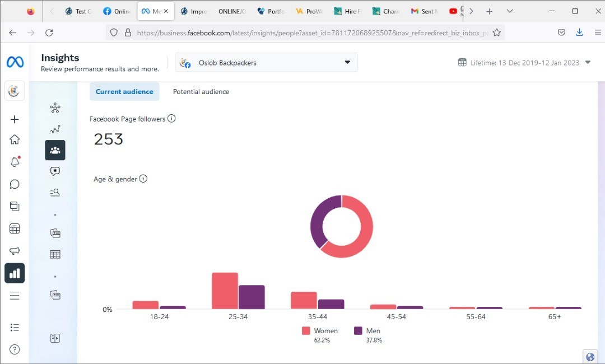Switch to YouTube browser tab
Image resolution: width=605 pixels, height=364 pixels.
coord(453,11)
